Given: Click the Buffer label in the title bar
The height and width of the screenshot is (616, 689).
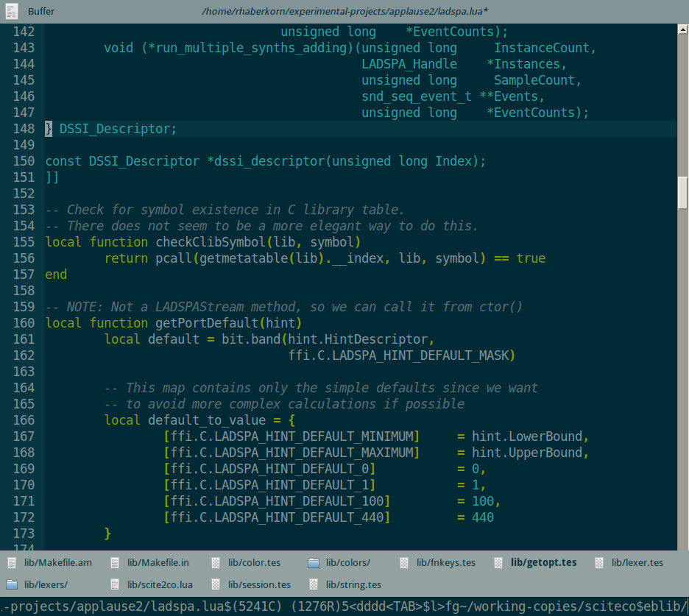Looking at the screenshot, I should click(41, 11).
